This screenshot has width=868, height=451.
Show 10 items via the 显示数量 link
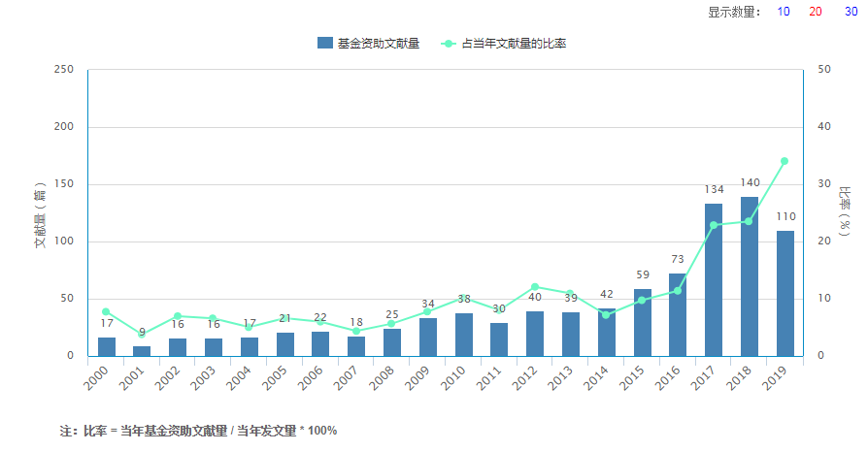[x=784, y=12]
